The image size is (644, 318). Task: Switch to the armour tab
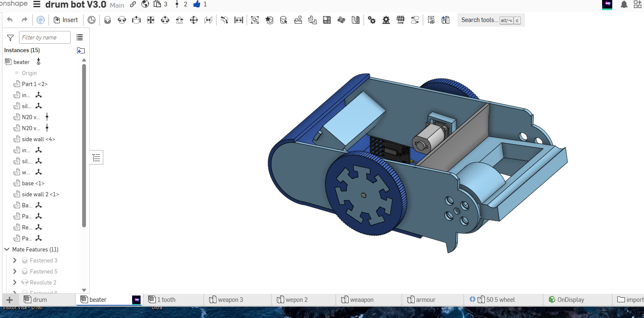coord(425,300)
